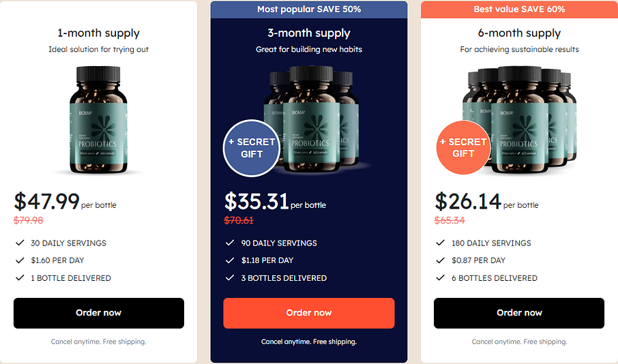The image size is (618, 364).
Task: Click Order now for 1-month supply
Action: tap(98, 313)
